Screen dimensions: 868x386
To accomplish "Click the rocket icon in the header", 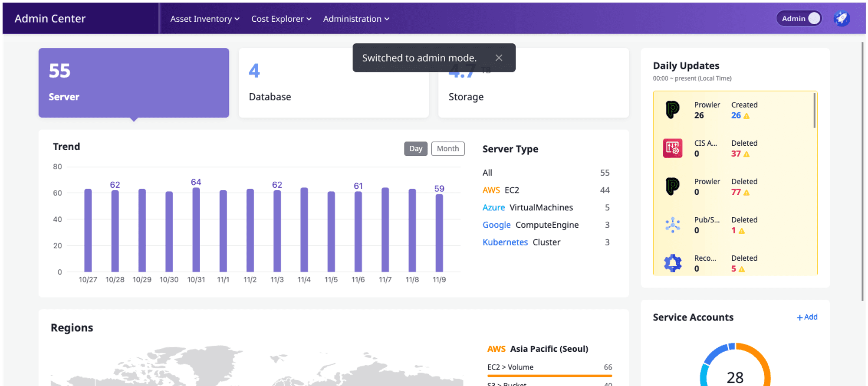I will click(x=842, y=18).
